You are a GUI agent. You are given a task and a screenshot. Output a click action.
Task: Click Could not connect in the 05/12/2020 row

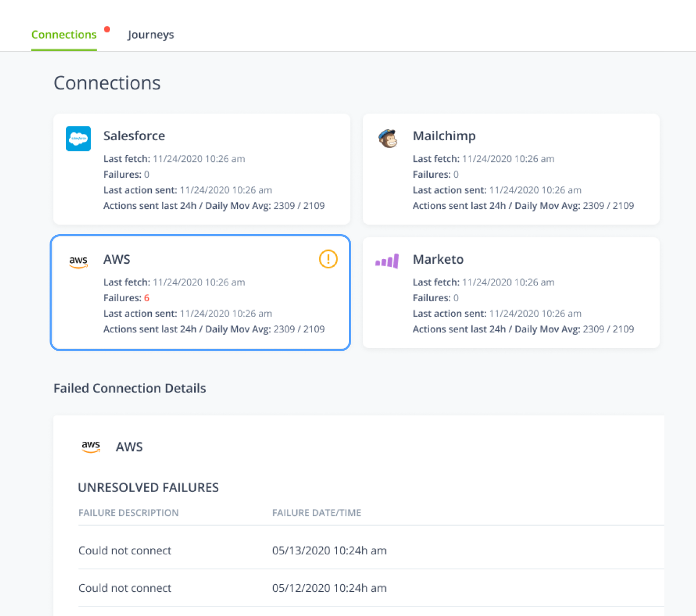pos(125,588)
